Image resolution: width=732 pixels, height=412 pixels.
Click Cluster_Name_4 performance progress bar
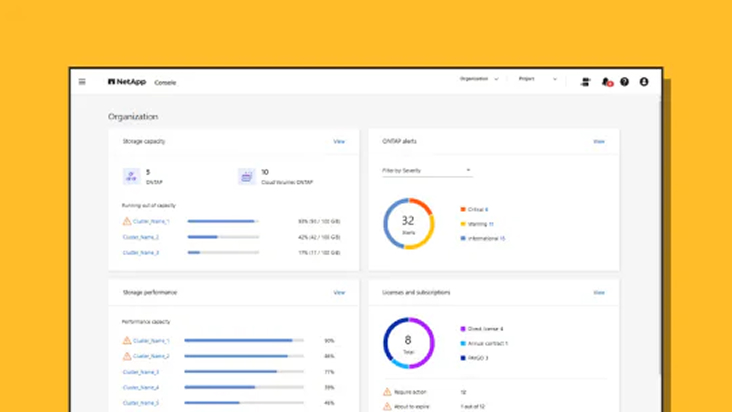pos(244,387)
